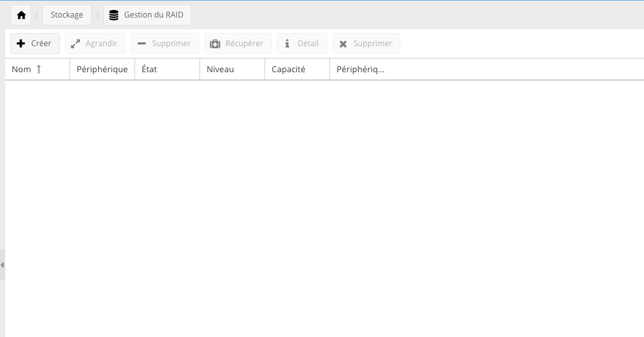Click the database icon beside Gestion du RAID
644x337 pixels.
tap(114, 15)
